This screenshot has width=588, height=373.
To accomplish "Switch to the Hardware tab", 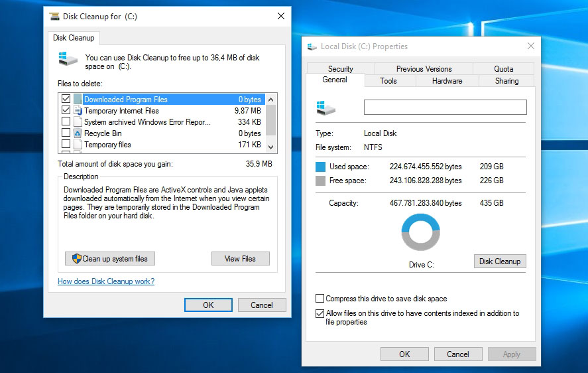I will (447, 81).
